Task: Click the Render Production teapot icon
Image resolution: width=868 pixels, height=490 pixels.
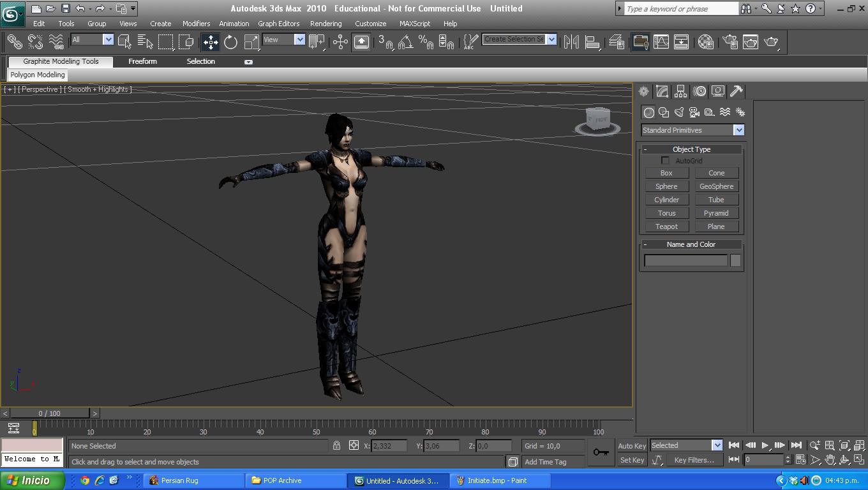Action: pos(772,42)
